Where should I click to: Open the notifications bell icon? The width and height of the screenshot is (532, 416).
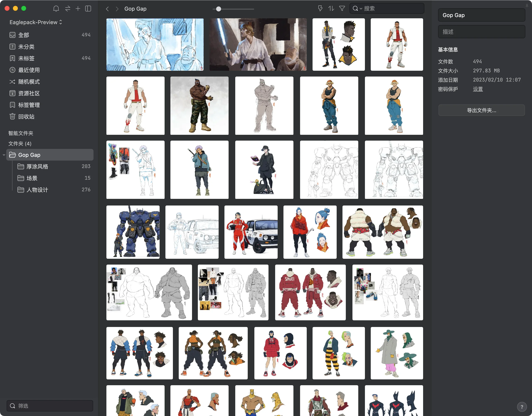pos(56,9)
